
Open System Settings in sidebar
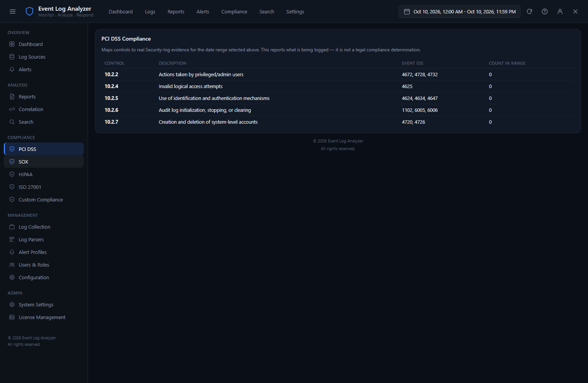tap(44, 304)
